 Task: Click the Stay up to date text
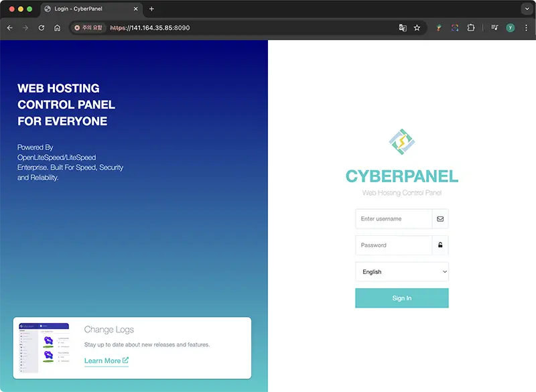click(147, 344)
